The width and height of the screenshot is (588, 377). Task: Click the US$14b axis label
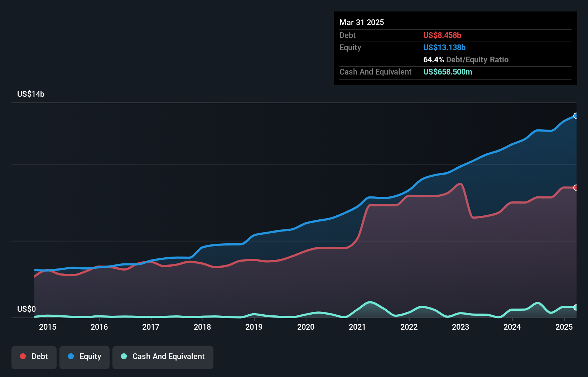[31, 94]
